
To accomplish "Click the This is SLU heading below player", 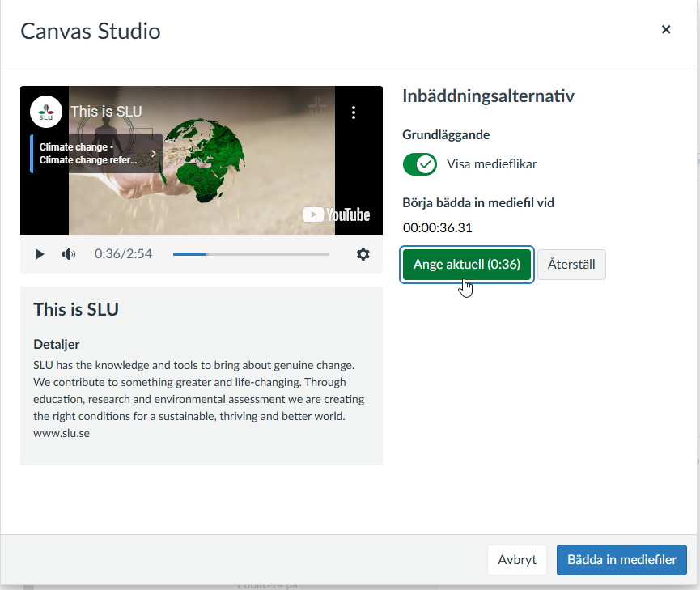I will 76,309.
